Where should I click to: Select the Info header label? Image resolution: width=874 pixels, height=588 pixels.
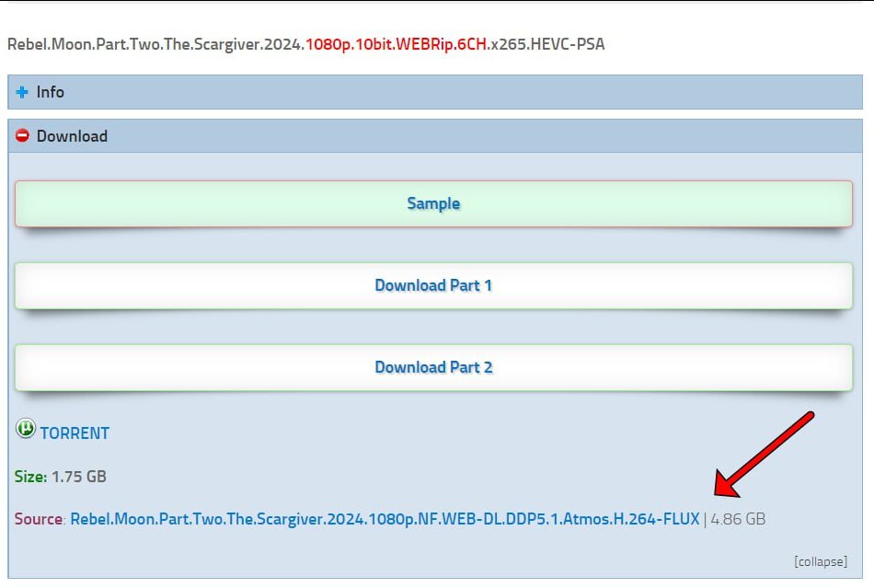[51, 92]
